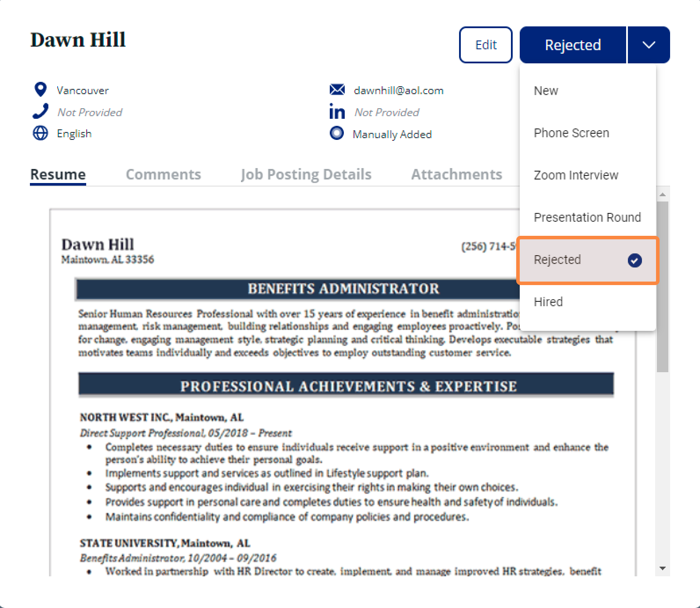Open the Job Posting Details tab
700x608 pixels.
click(x=306, y=175)
